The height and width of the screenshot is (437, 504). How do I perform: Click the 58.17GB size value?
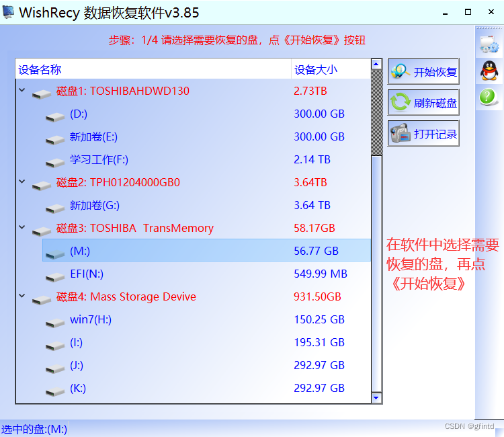click(314, 228)
